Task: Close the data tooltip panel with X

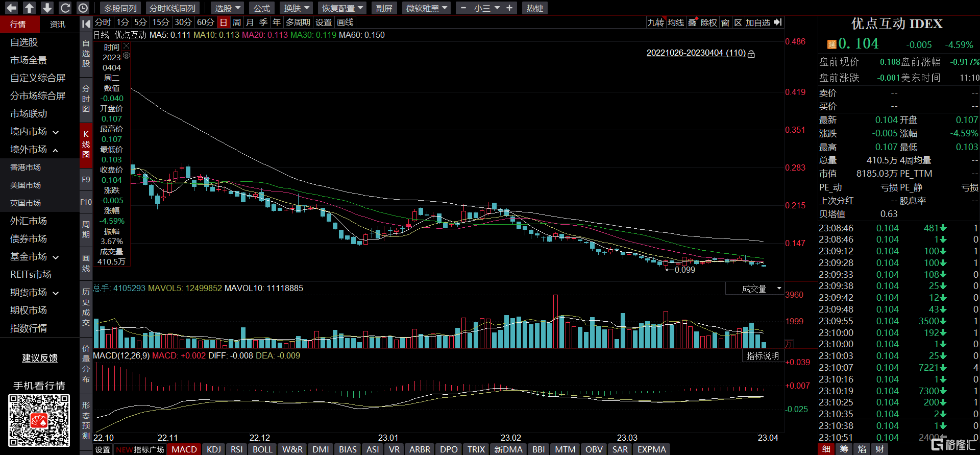Action: 126,46
